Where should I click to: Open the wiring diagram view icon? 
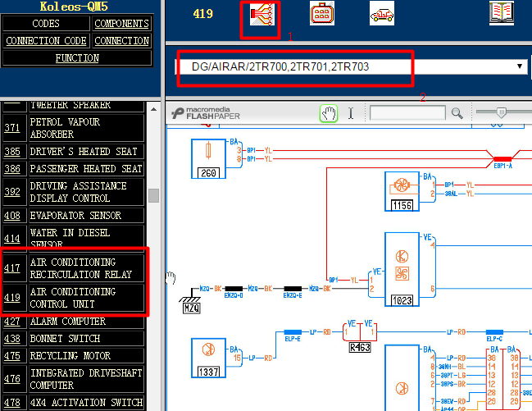261,14
